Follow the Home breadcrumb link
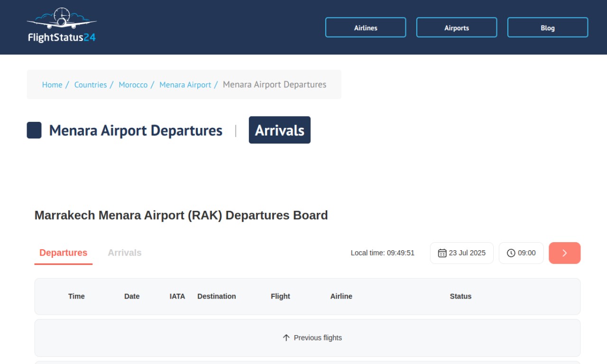Image resolution: width=607 pixels, height=364 pixels. (52, 85)
